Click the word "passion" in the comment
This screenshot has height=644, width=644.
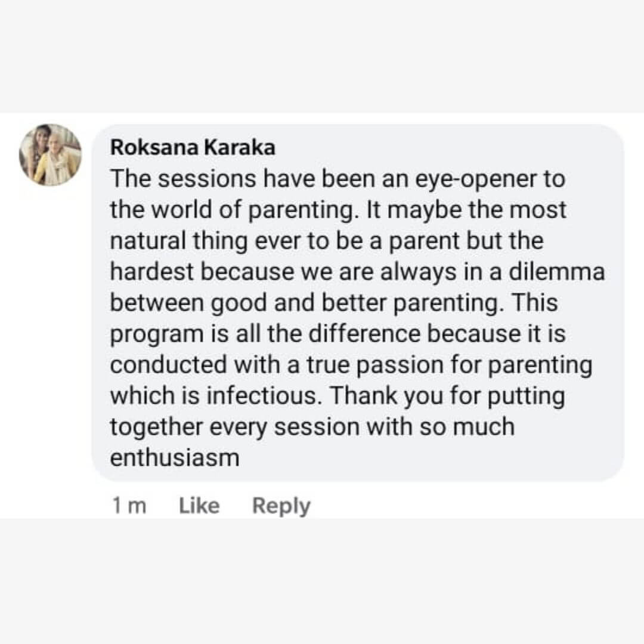[x=402, y=366]
